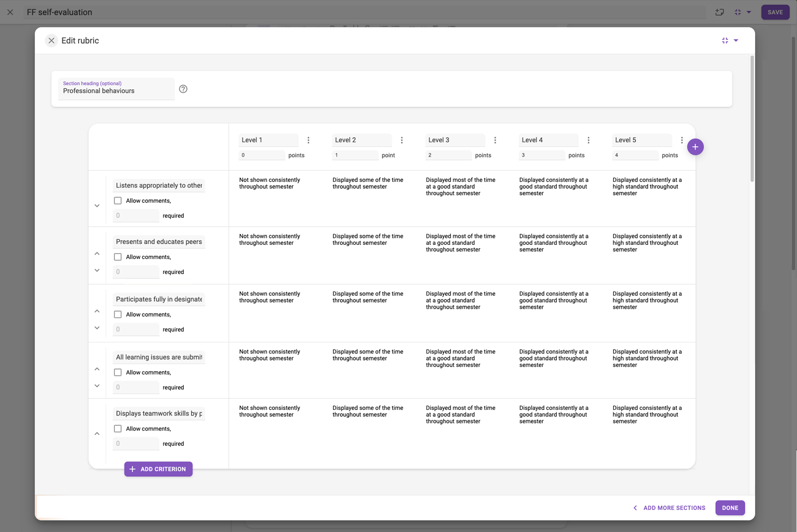797x532 pixels.
Task: Edit 'Presents and educates peers' criterion name
Action: 159,242
